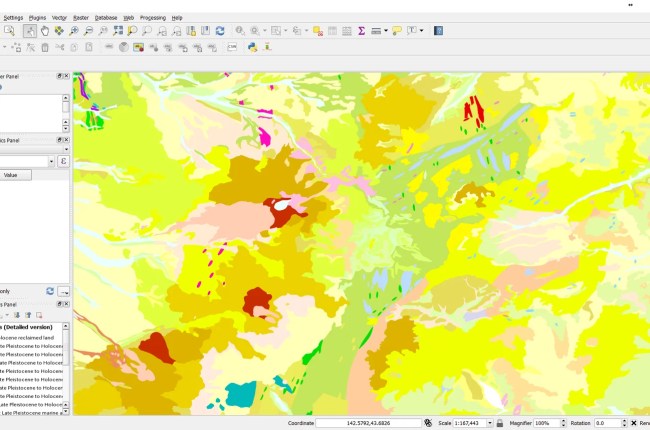This screenshot has width=650, height=430.
Task: Click Zoom to Native Resolution icon
Action: [x=103, y=31]
